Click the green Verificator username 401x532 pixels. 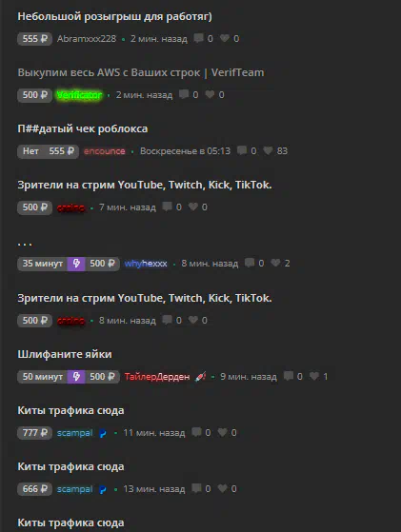(79, 95)
